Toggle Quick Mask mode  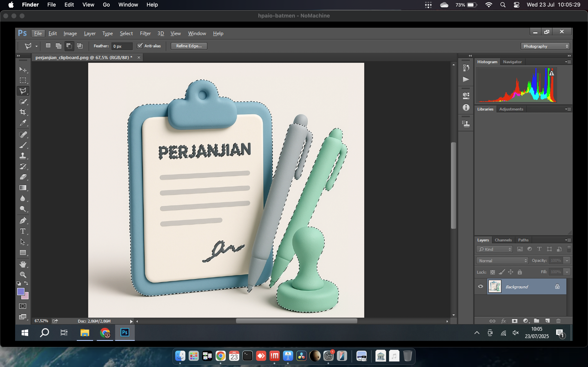[x=23, y=306]
